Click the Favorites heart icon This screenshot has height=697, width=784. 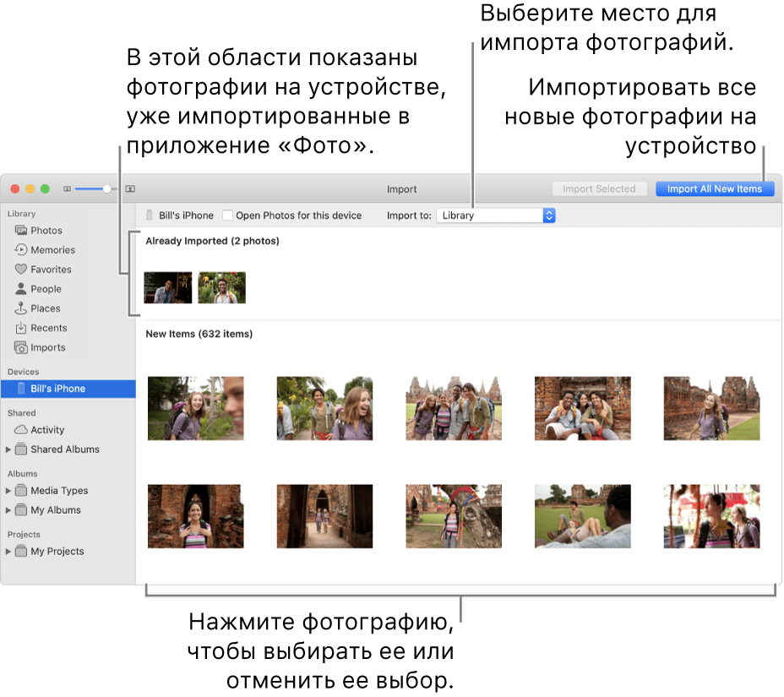[21, 270]
